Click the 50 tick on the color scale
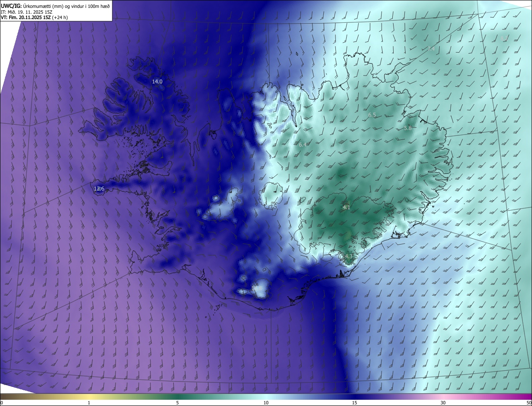 [x=529, y=403]
